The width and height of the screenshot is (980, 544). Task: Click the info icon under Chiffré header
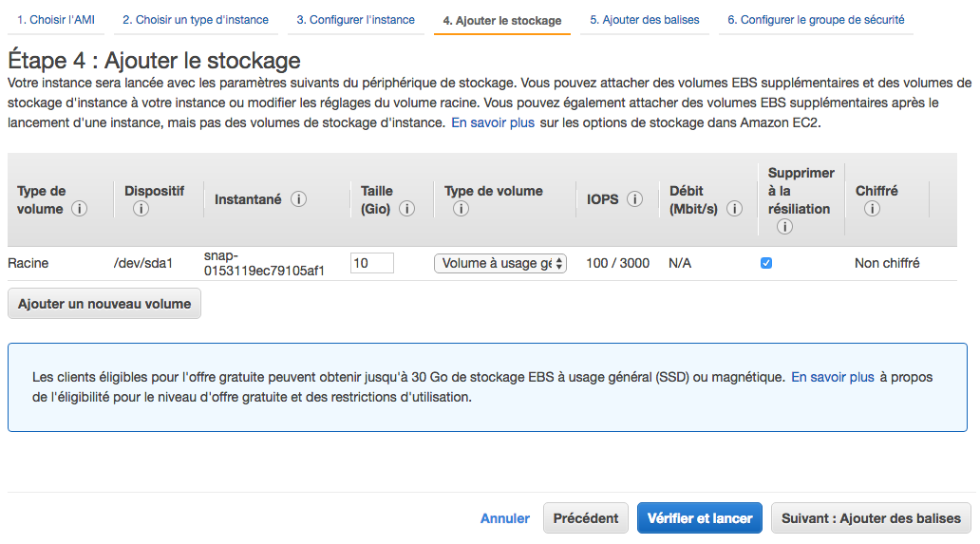click(x=872, y=209)
